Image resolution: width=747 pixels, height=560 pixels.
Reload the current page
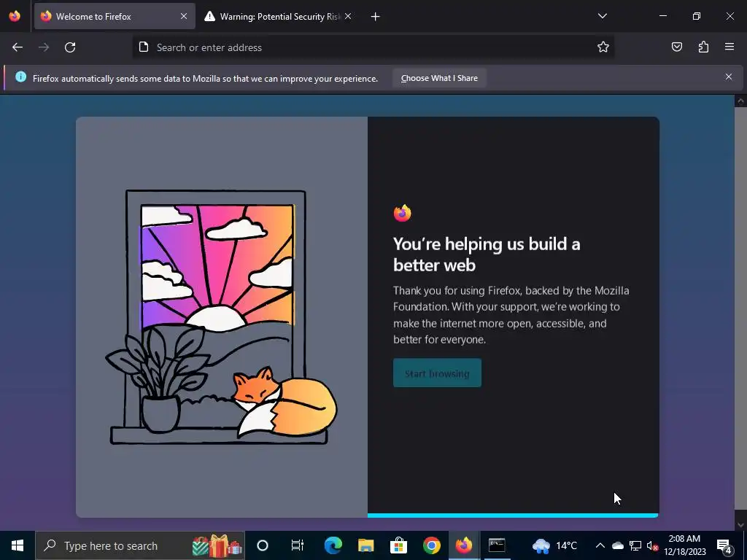click(70, 47)
